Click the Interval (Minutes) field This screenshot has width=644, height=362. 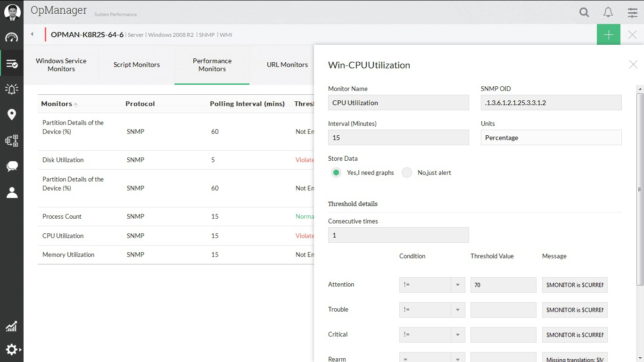(x=398, y=138)
